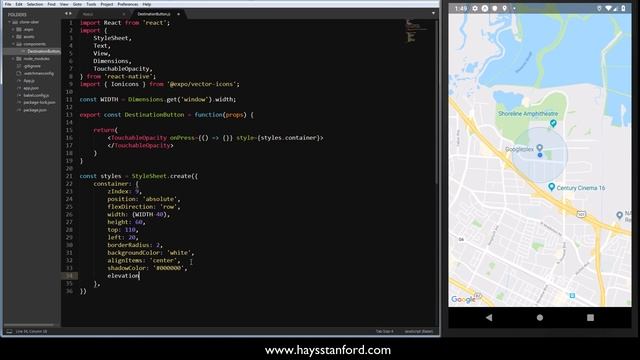Tap the Highway 101 shield on map
The image size is (640, 360).
pos(581,214)
